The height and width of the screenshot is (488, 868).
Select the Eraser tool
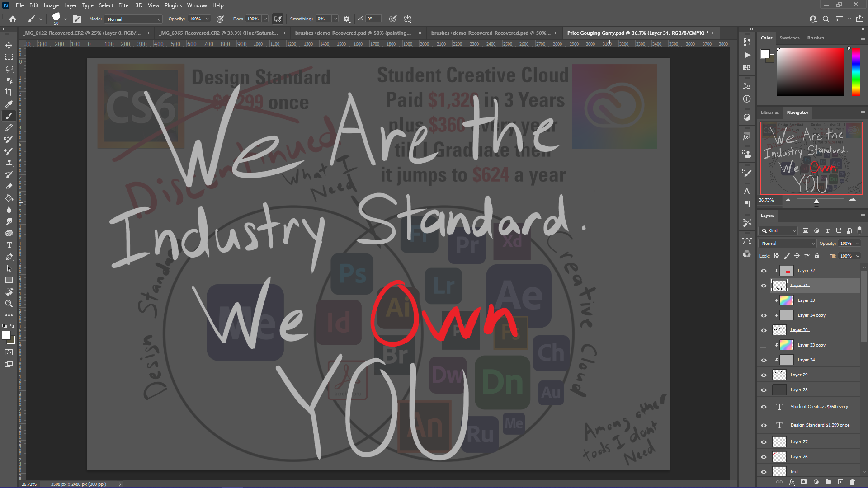point(9,186)
